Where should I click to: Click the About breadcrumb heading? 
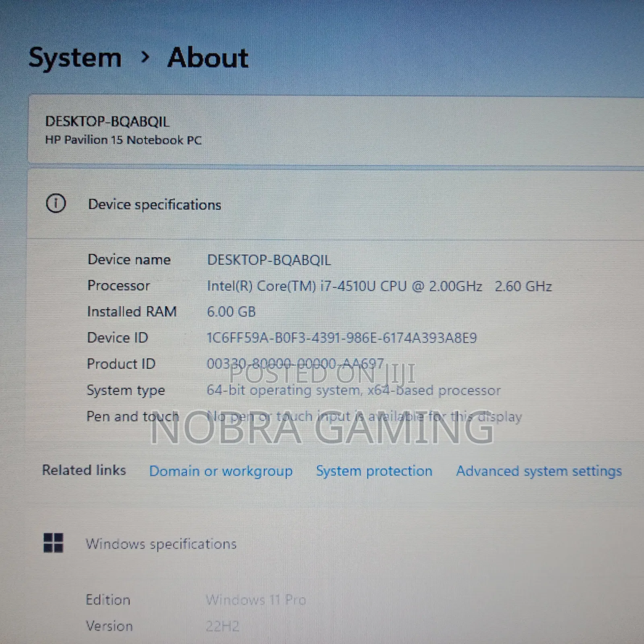click(208, 58)
